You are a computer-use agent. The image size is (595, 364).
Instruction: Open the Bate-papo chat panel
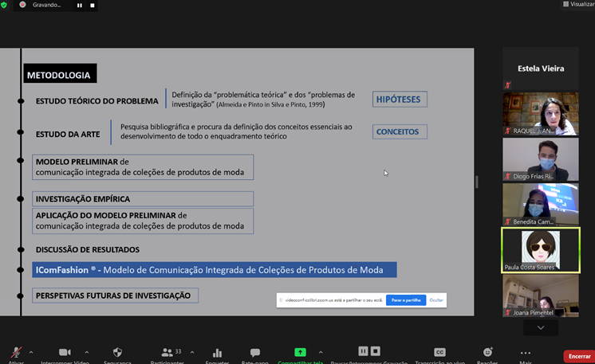(x=255, y=352)
